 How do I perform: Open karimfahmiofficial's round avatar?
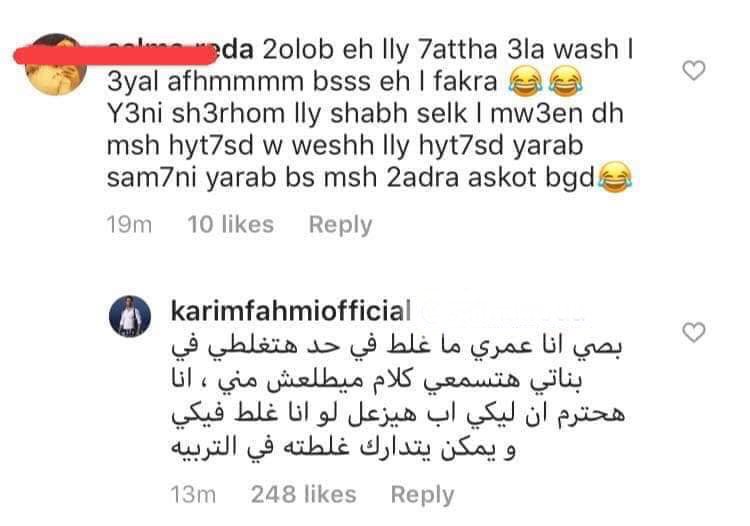click(130, 316)
